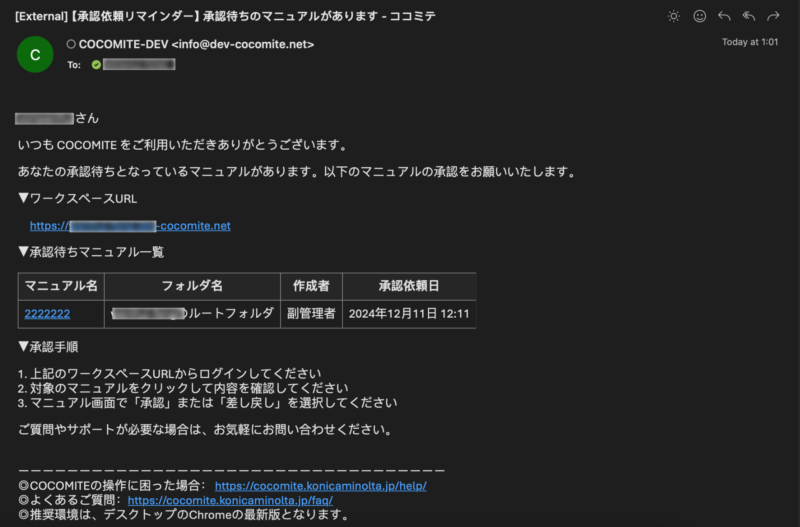Click the ▼承認手順 heading

click(x=48, y=347)
